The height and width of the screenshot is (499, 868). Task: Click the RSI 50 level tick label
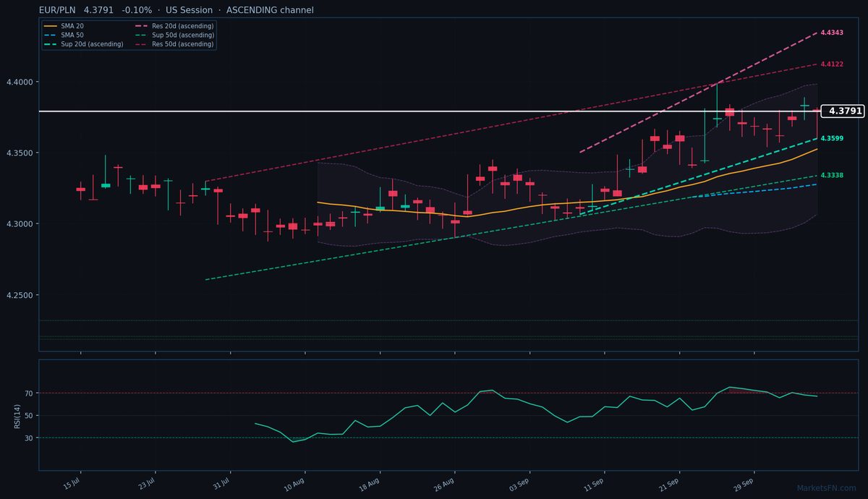click(30, 416)
